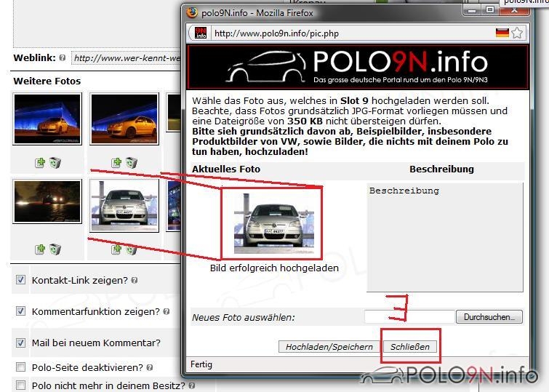
Task: Click the Schließen button in the popup
Action: (410, 347)
